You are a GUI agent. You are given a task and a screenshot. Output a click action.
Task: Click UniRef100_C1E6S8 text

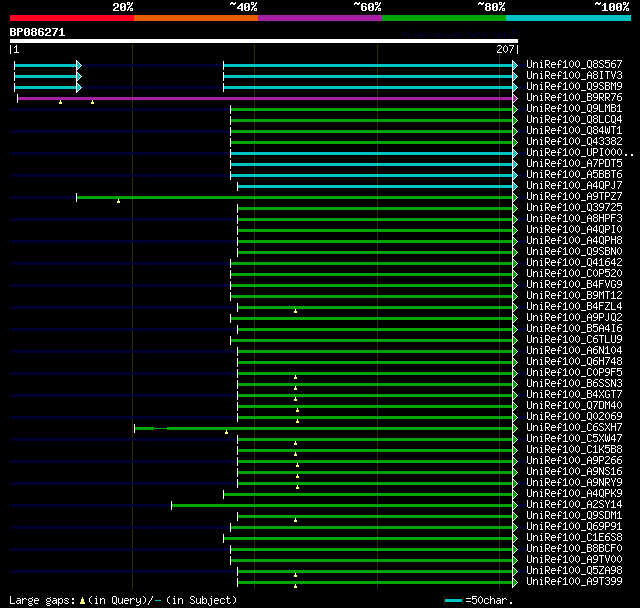click(x=574, y=538)
